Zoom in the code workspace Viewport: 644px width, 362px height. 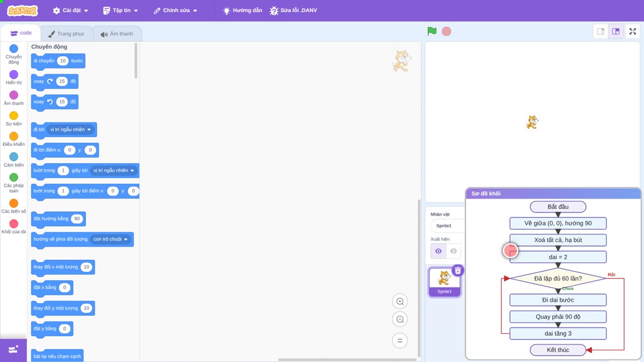coord(400,301)
